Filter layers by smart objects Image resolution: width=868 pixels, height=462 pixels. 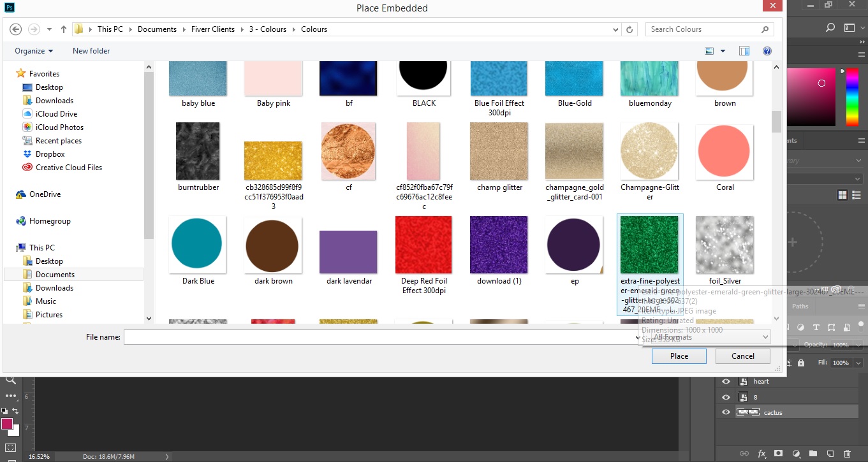click(x=846, y=328)
